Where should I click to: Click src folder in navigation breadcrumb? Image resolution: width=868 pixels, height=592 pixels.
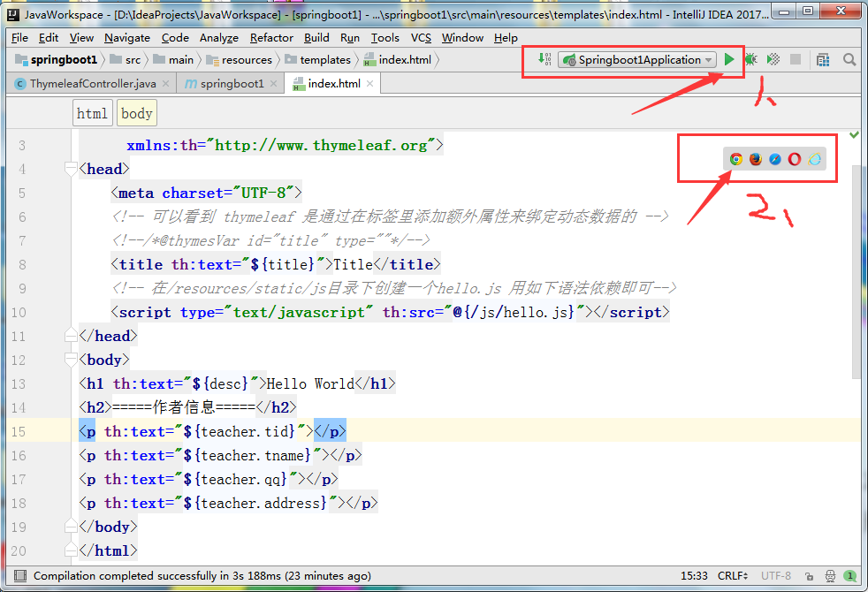tap(126, 60)
